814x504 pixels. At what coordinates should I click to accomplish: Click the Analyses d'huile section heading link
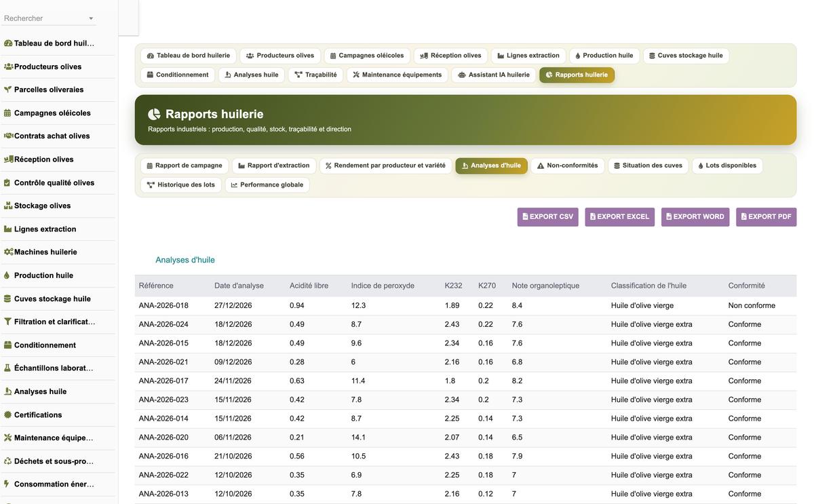coord(185,260)
